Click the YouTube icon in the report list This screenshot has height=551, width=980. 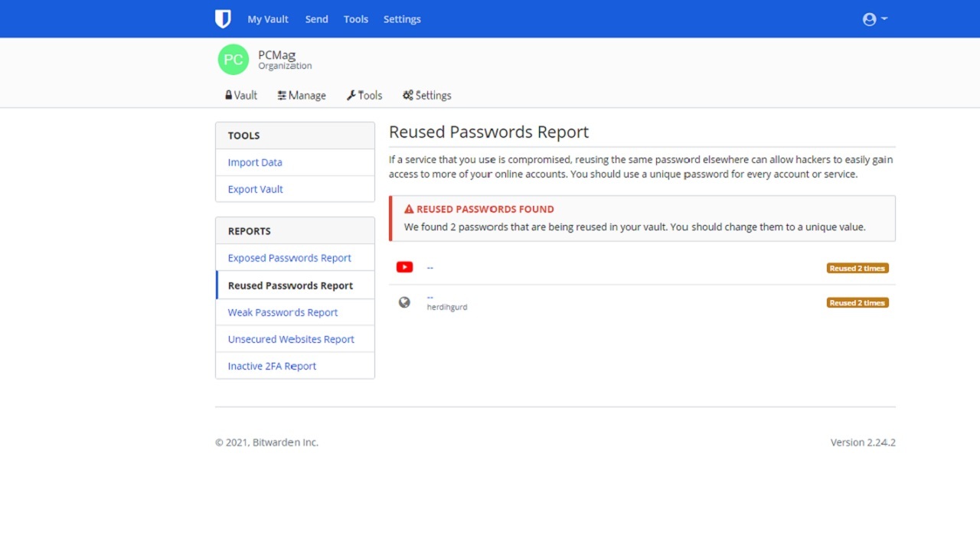(x=404, y=267)
